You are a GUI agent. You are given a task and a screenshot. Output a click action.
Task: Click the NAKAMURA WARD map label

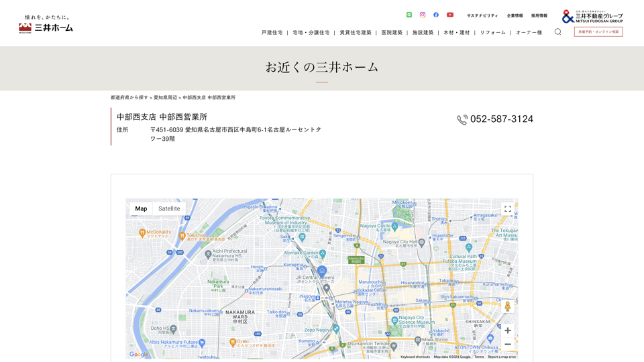240,316
